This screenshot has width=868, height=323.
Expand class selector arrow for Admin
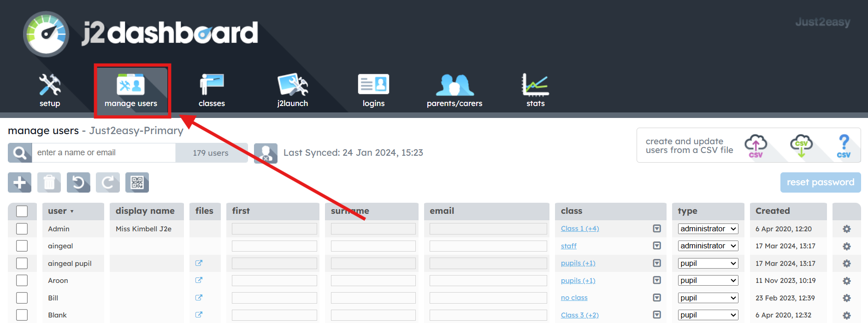click(x=657, y=229)
